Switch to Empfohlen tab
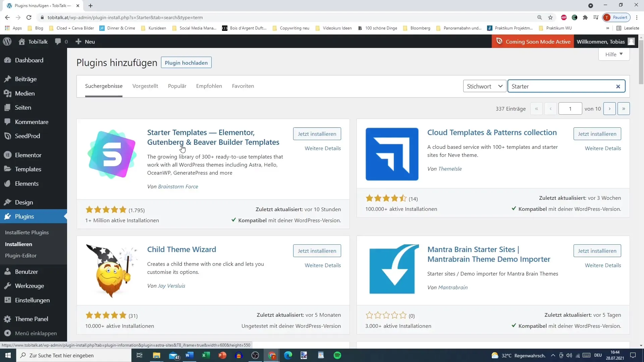The height and width of the screenshot is (362, 644). 209,86
